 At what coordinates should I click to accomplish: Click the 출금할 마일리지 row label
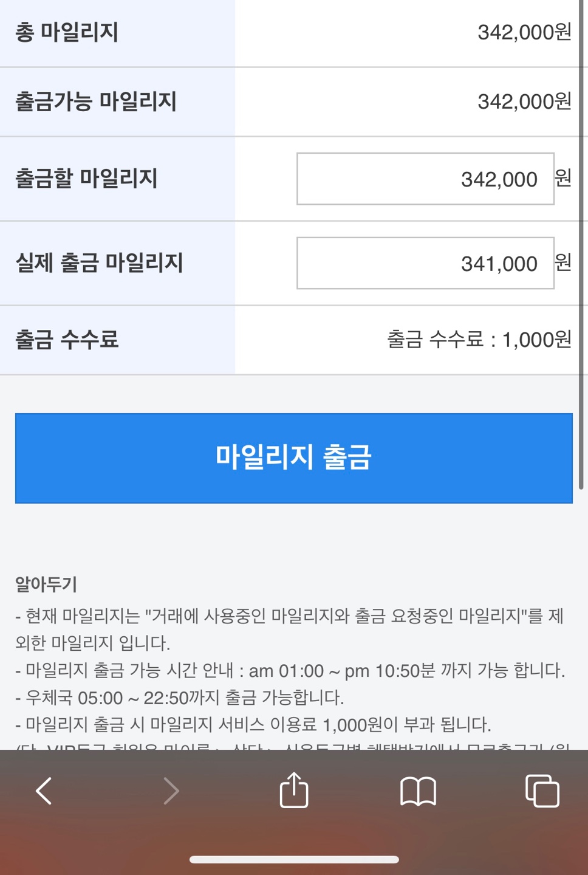coord(86,179)
